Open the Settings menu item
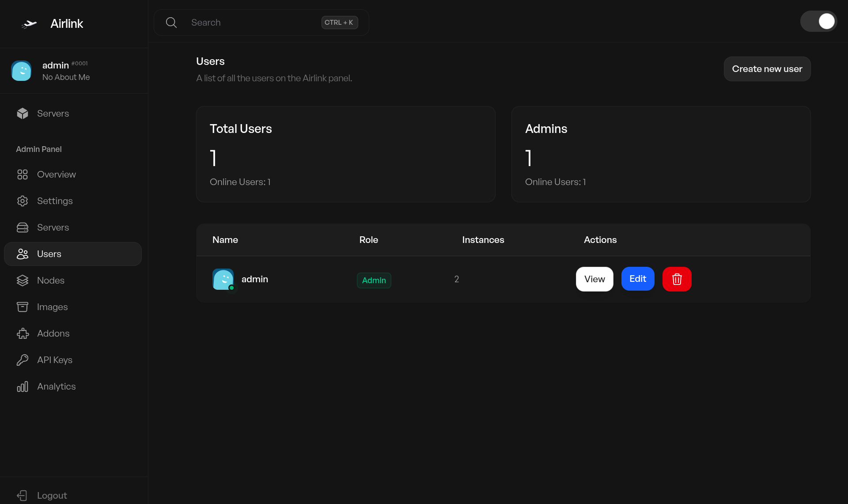 tap(73, 201)
